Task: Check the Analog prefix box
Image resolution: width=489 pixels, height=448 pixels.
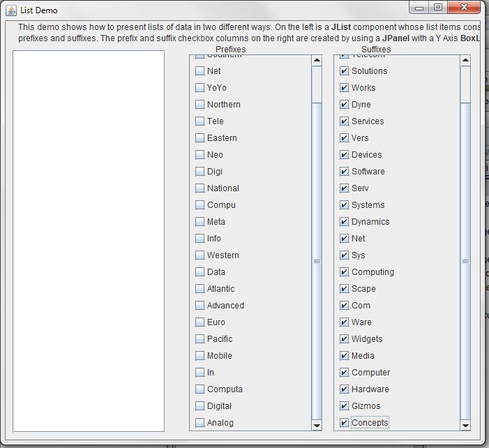Action: click(x=200, y=423)
